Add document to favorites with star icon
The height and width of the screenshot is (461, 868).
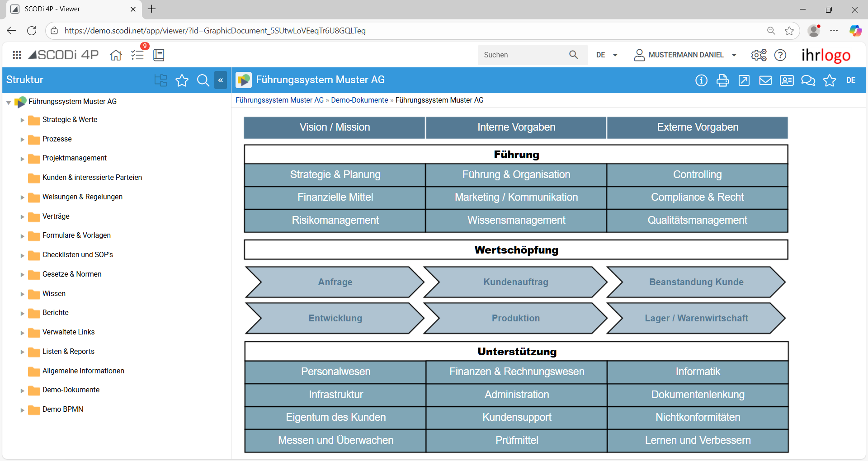coord(830,80)
